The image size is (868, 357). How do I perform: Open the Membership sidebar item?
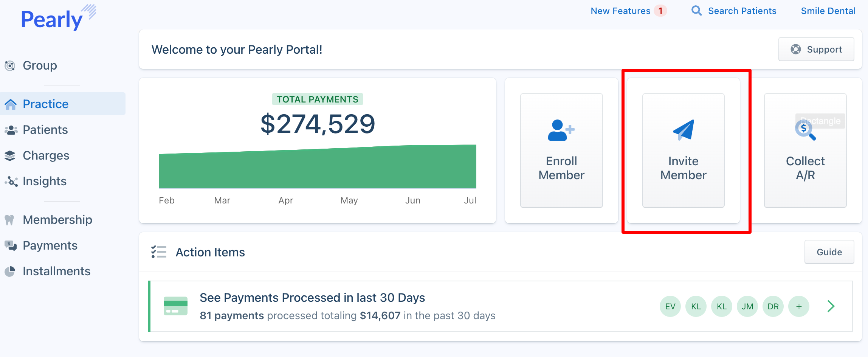tap(57, 220)
